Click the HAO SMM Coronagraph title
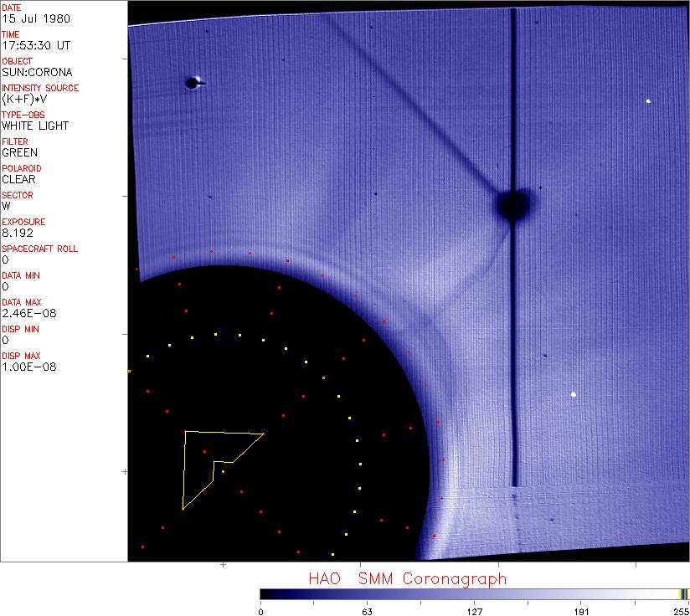The width and height of the screenshot is (690, 616). [x=407, y=578]
